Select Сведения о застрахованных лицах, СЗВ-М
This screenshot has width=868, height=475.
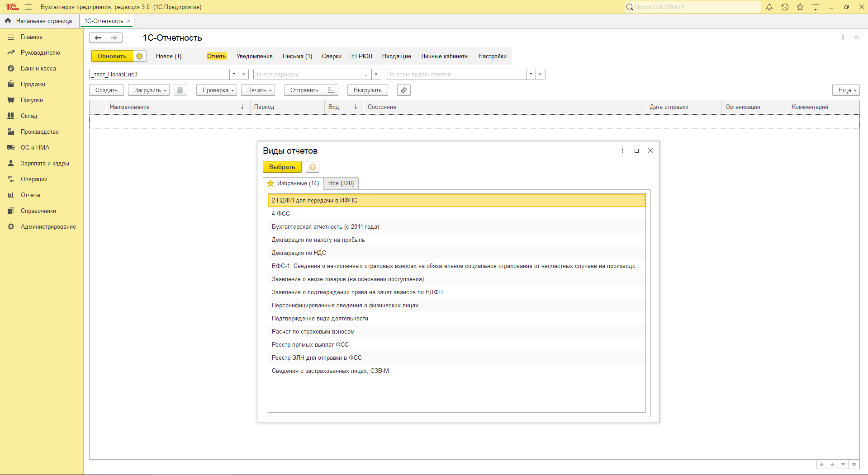(456, 371)
